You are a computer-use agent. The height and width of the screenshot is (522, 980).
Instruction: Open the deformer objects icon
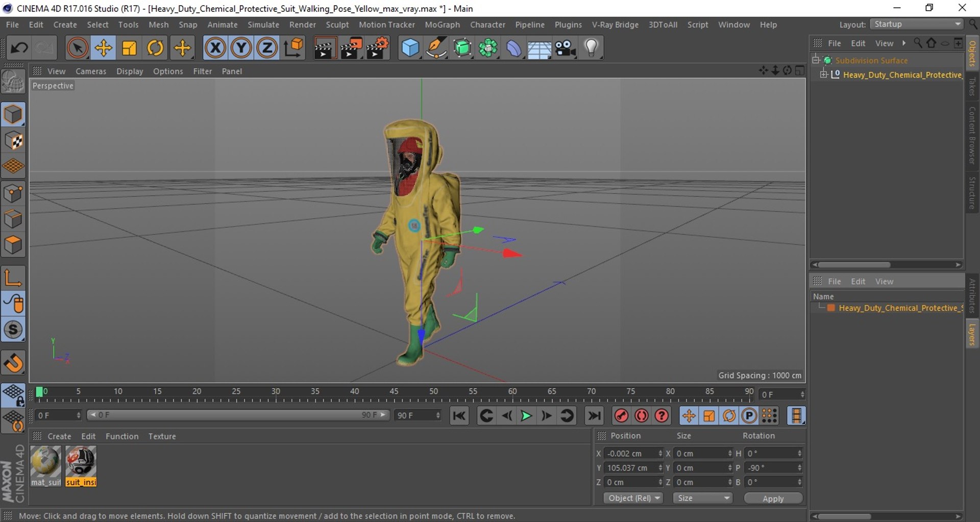click(514, 48)
